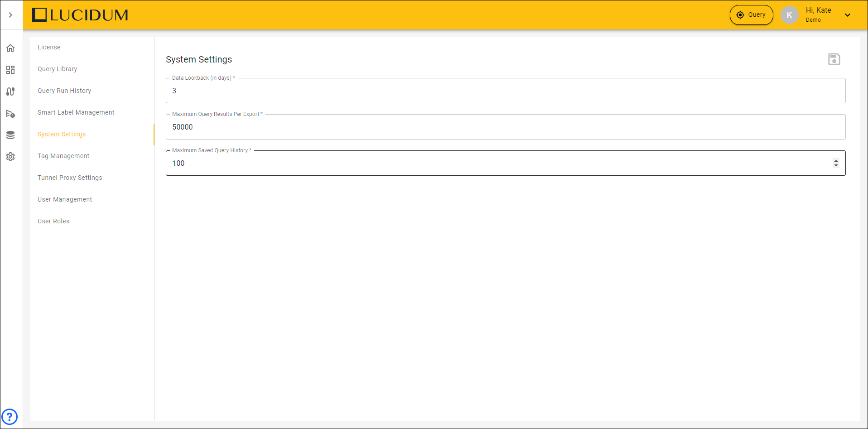868x429 pixels.
Task: Select System Settings menu item
Action: (62, 134)
